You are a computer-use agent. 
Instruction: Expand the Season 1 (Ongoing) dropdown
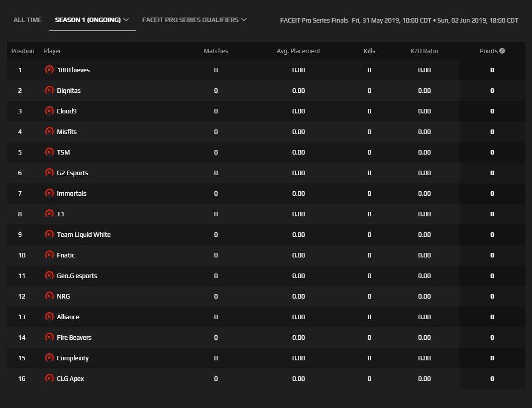coord(92,20)
